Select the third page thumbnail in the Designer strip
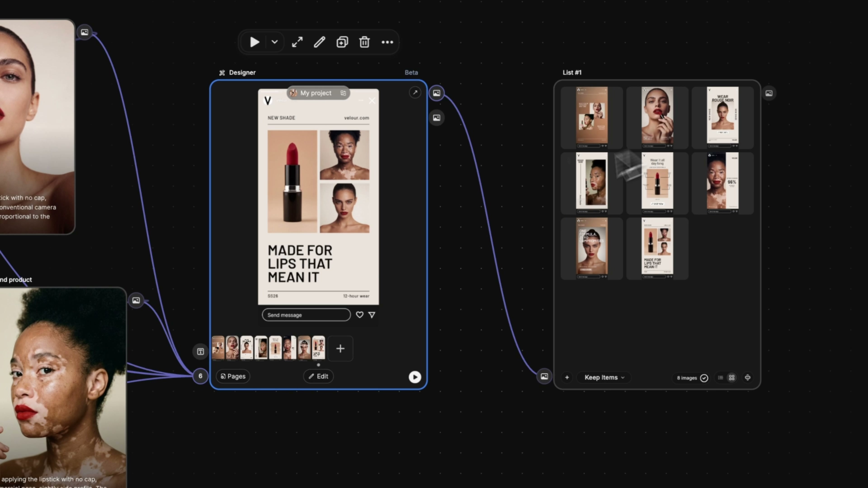 pyautogui.click(x=247, y=348)
